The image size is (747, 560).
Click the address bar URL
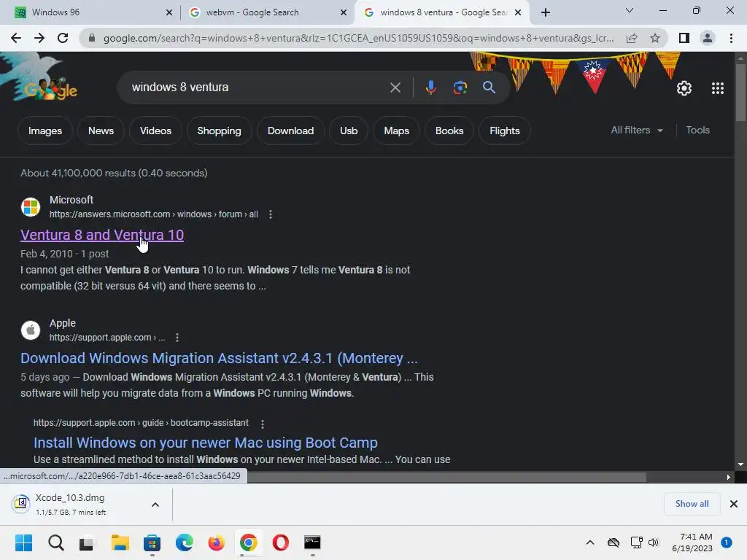(x=358, y=38)
